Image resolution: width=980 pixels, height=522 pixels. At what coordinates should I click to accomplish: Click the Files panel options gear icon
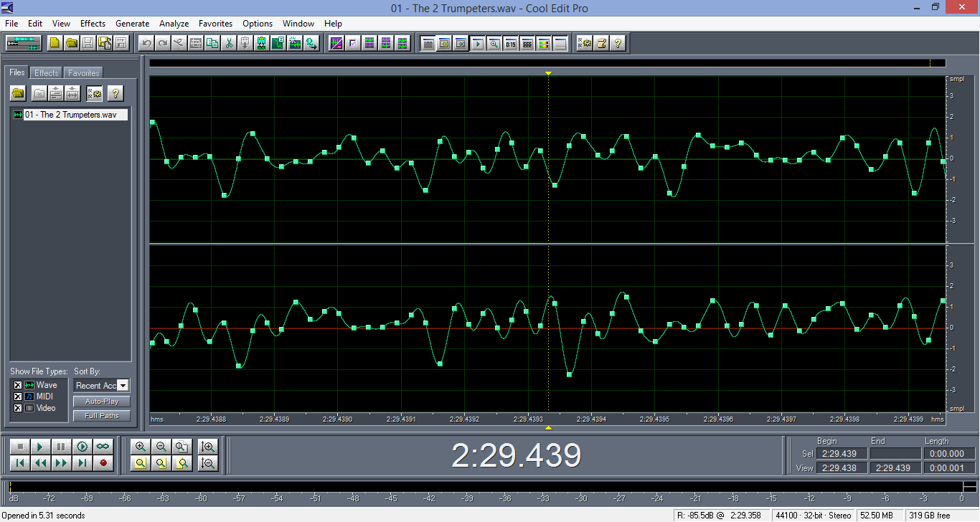point(95,93)
